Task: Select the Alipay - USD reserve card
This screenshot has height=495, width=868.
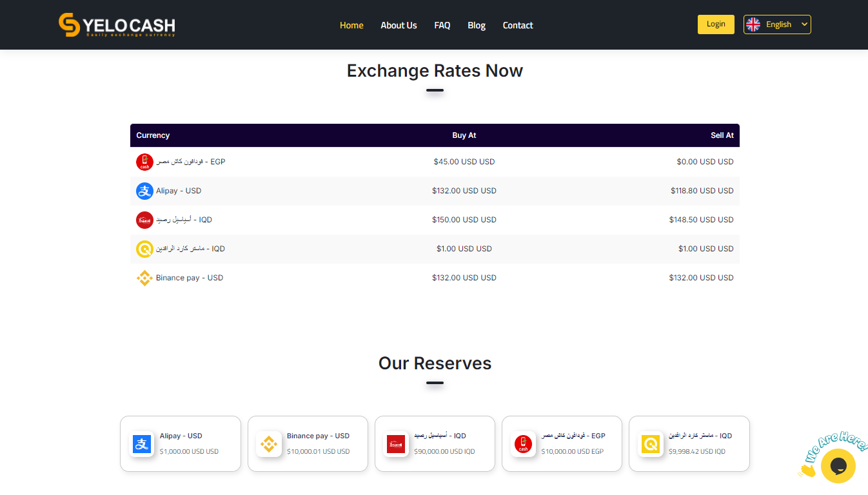Action: [181, 443]
